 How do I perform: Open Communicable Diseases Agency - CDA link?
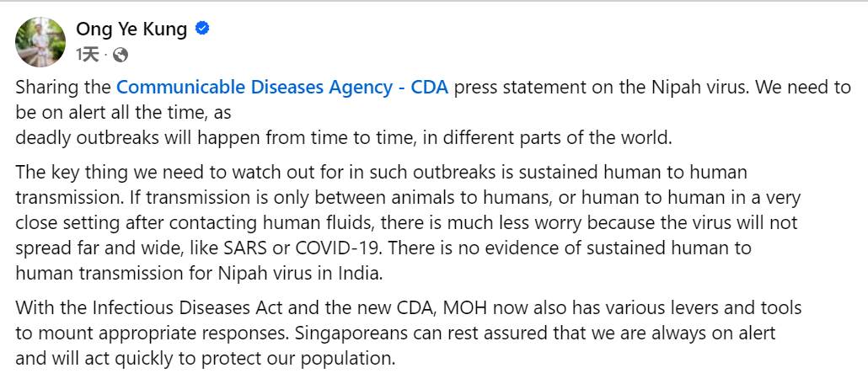pos(282,87)
